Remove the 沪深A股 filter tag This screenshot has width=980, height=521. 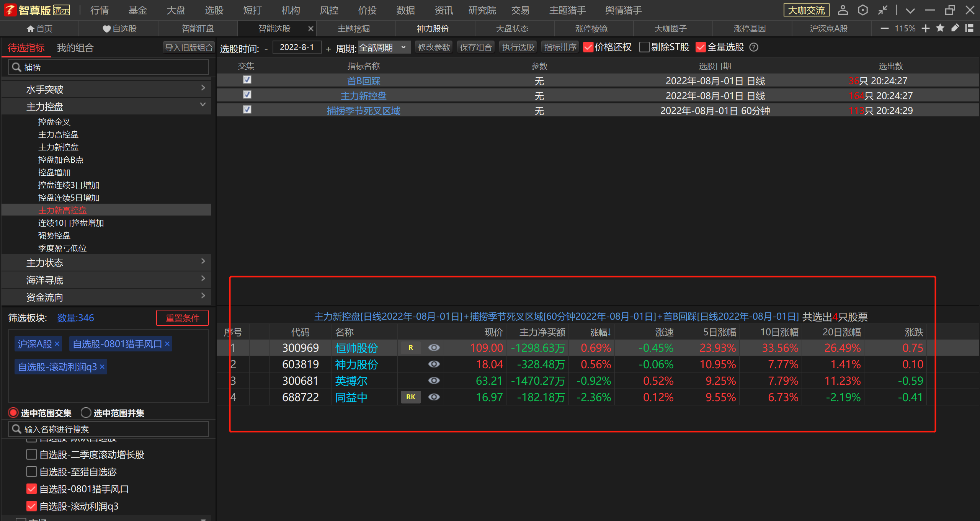click(x=57, y=344)
